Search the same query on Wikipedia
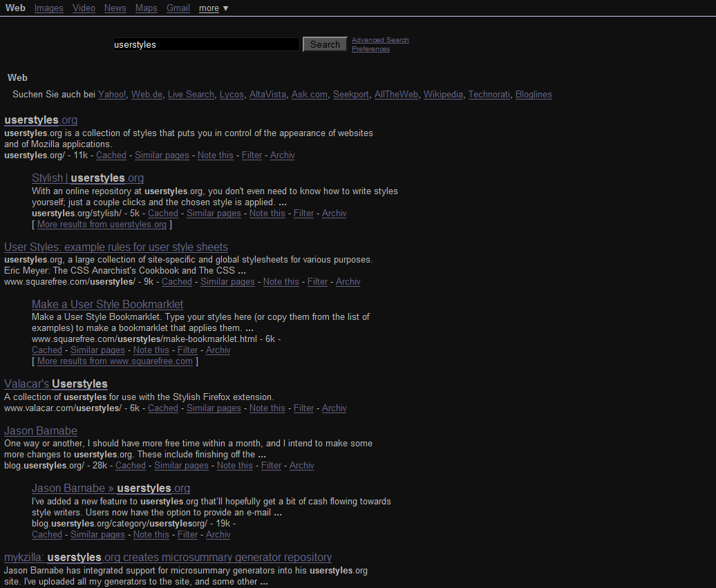This screenshot has height=588, width=716. [443, 94]
